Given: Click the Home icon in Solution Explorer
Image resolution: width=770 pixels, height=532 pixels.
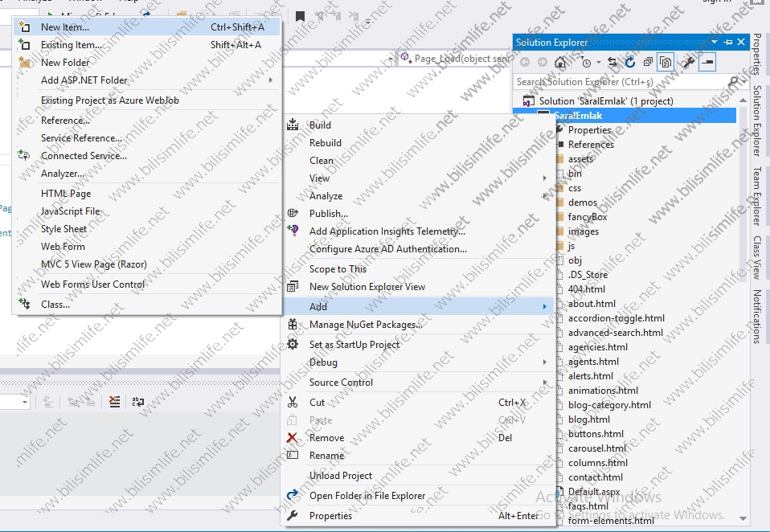Looking at the screenshot, I should 560,63.
